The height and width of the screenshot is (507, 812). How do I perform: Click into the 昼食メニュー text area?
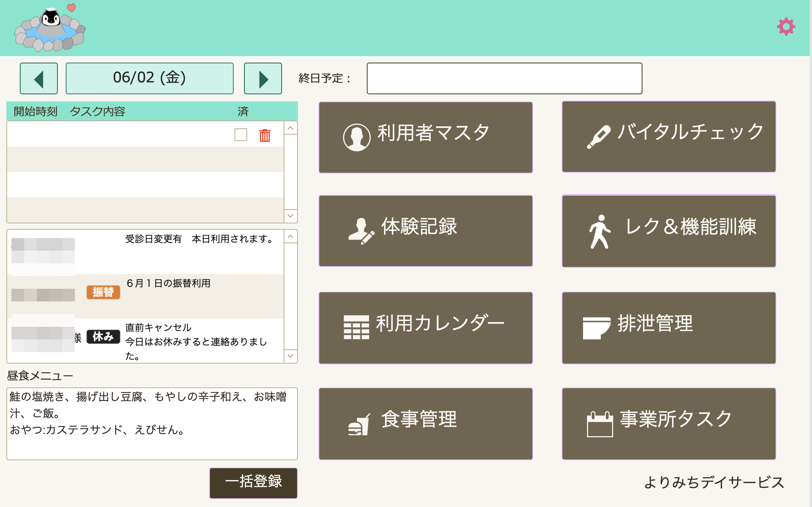pos(152,424)
